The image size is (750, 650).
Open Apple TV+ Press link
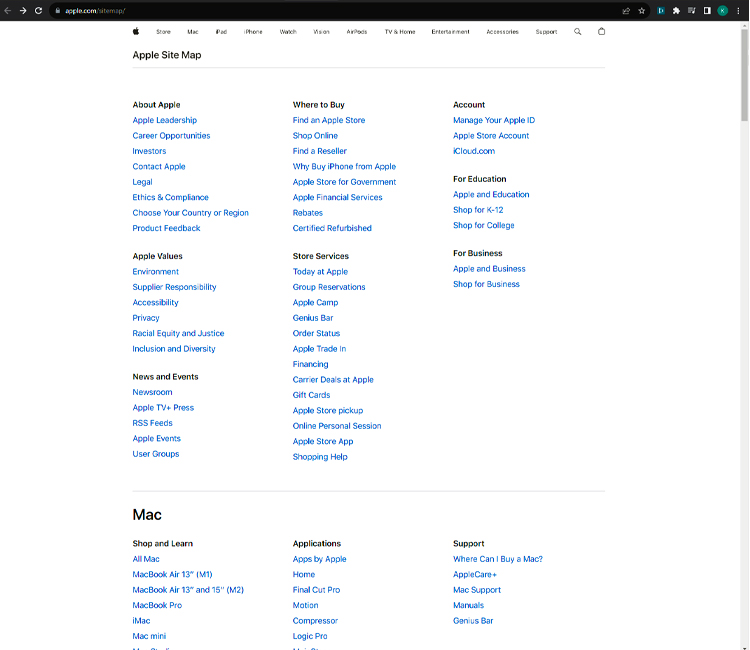click(x=163, y=408)
